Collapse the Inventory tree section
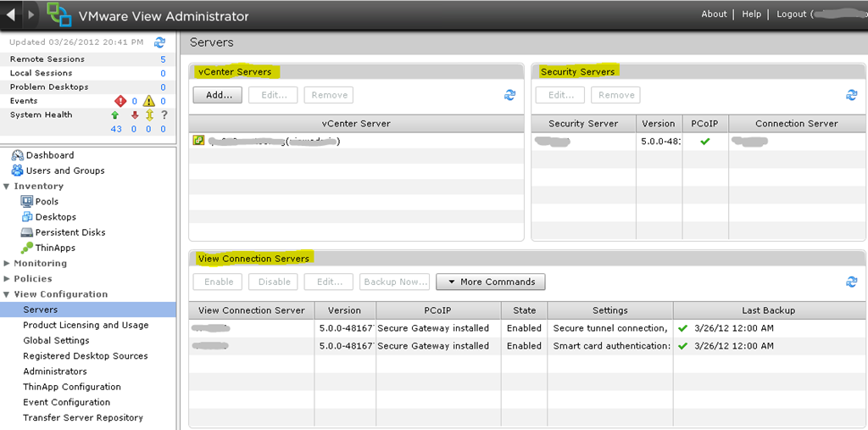The width and height of the screenshot is (868, 430). point(8,187)
